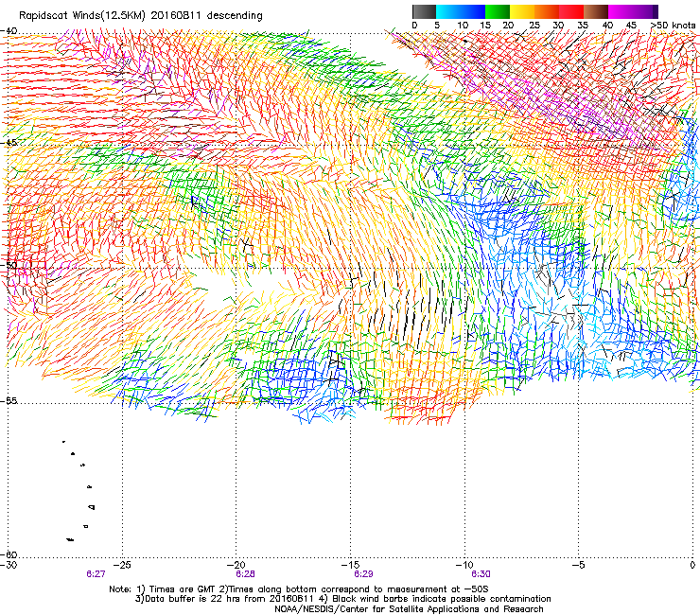The height and width of the screenshot is (615, 700).
Task: Click the legend label "25"
Action: [x=534, y=26]
